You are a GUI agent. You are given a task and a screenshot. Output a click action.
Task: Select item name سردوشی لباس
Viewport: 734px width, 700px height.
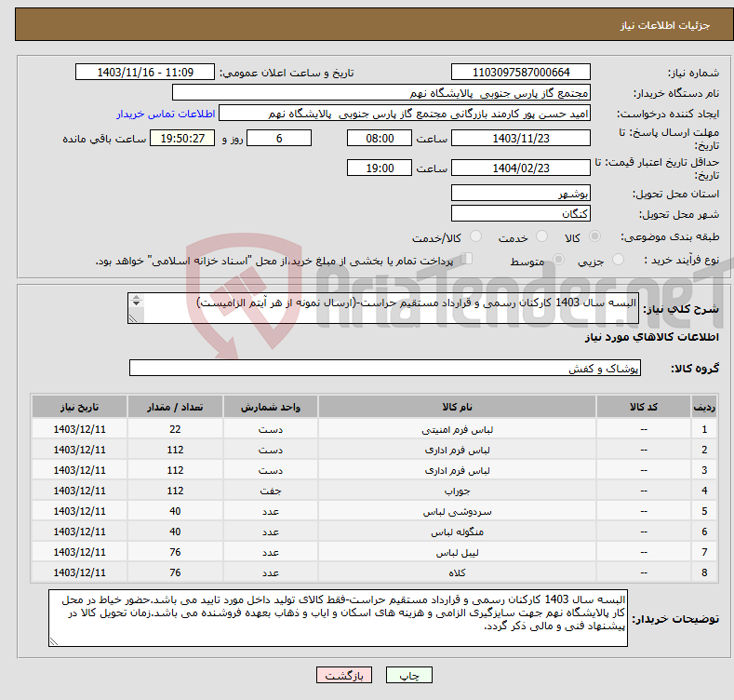tap(457, 512)
